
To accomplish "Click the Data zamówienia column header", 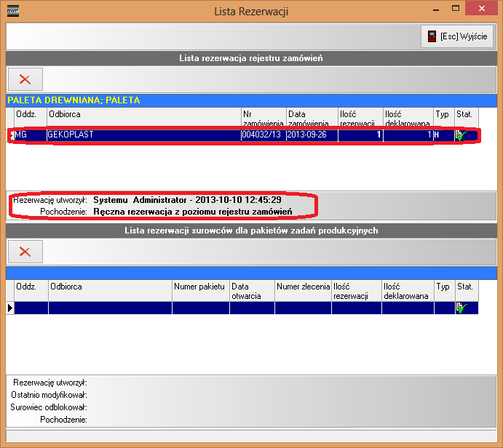I will coord(312,119).
